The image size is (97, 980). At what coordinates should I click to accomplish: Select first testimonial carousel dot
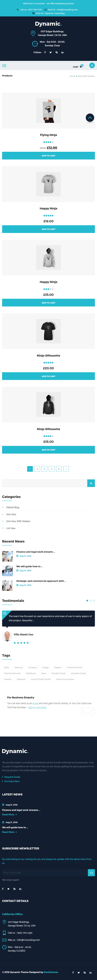pyautogui.click(x=87, y=601)
